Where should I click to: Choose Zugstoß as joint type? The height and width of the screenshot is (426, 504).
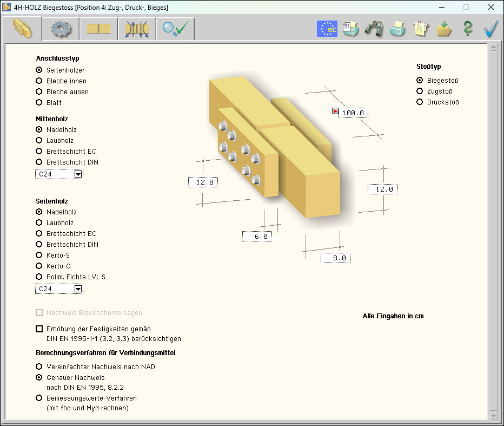420,91
